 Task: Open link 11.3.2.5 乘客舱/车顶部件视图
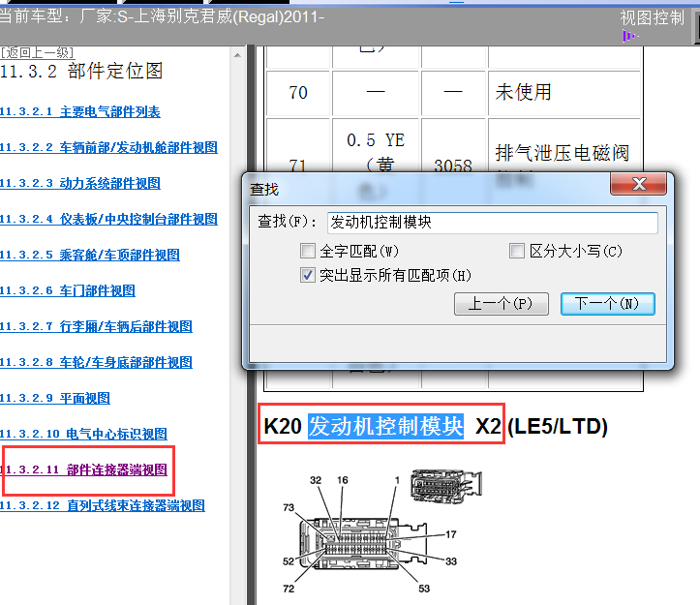[x=90, y=255]
